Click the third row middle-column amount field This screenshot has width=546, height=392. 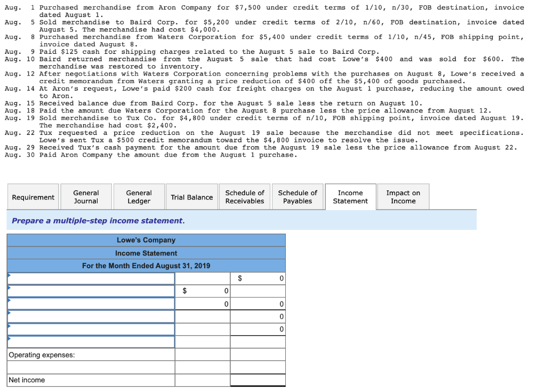(x=203, y=304)
